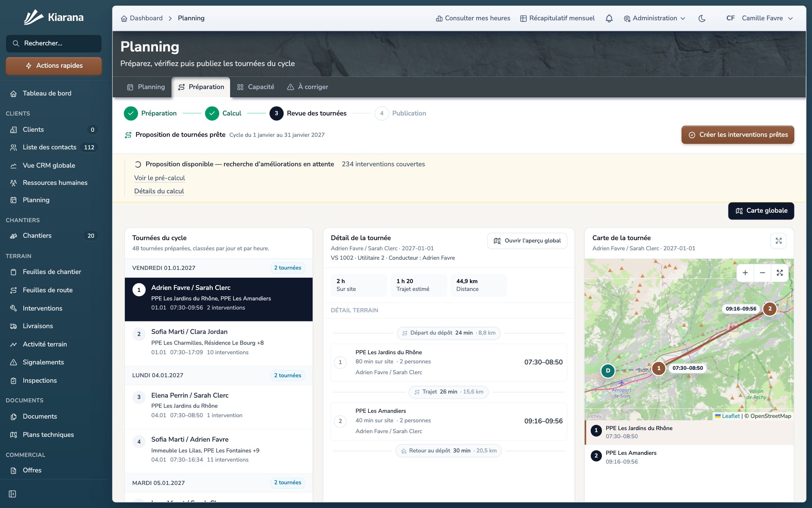The width and height of the screenshot is (812, 508).
Task: Switch to the À corriger tab
Action: coord(308,87)
